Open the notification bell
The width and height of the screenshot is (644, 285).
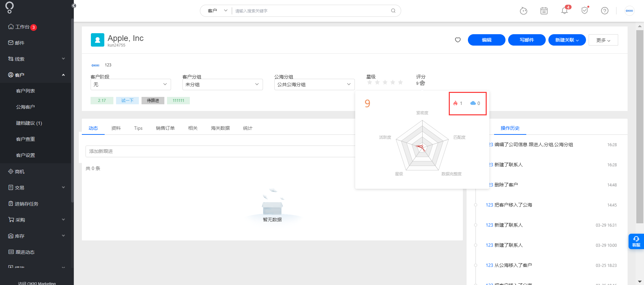[565, 11]
